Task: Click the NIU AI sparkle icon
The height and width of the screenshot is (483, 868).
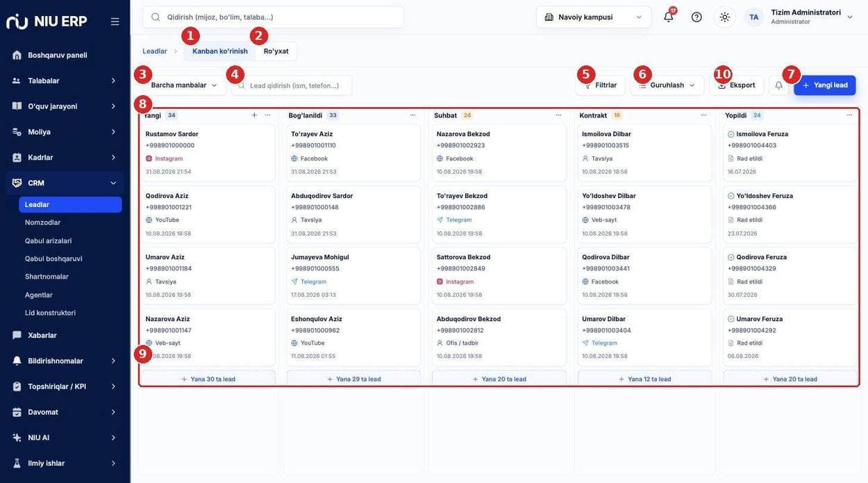Action: coord(17,438)
